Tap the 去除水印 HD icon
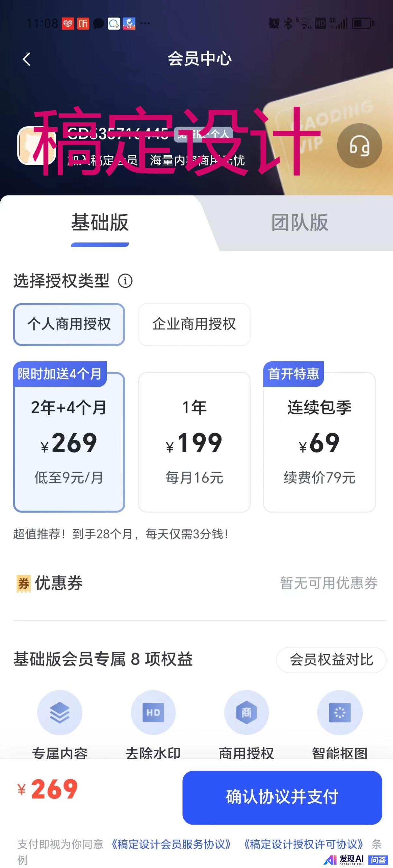This screenshot has width=393, height=868. click(153, 713)
